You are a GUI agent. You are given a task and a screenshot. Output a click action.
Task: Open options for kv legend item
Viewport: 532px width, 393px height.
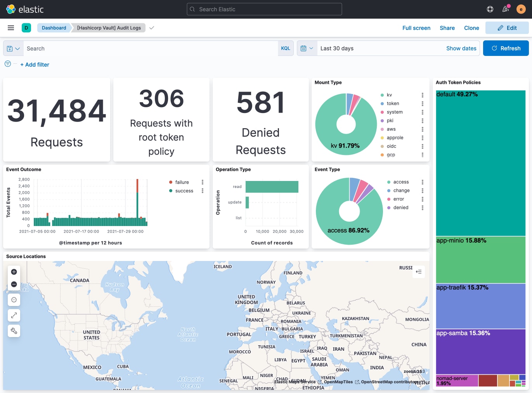click(x=423, y=95)
